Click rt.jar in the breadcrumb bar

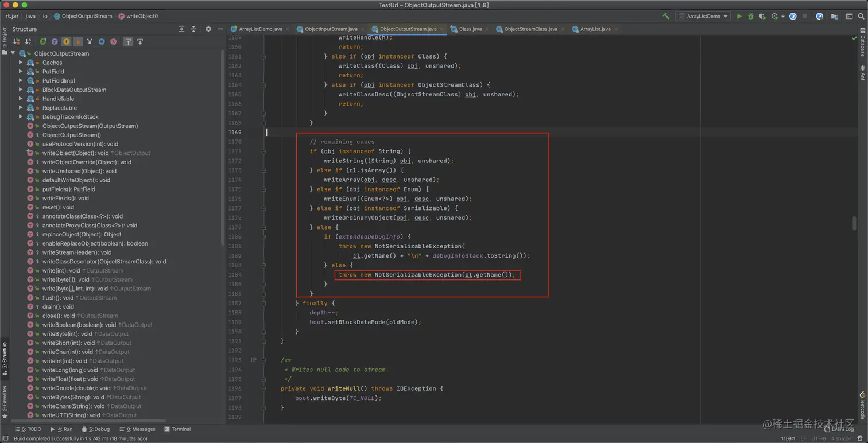click(x=11, y=16)
